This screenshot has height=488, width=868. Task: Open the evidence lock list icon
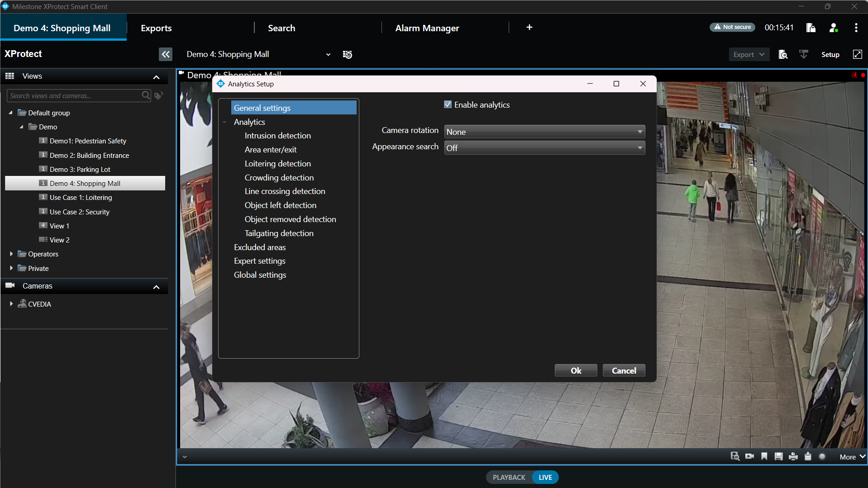click(x=811, y=28)
